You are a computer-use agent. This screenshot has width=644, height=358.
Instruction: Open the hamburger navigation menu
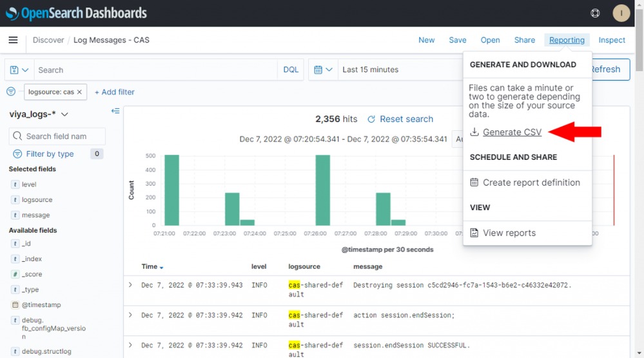pos(13,40)
